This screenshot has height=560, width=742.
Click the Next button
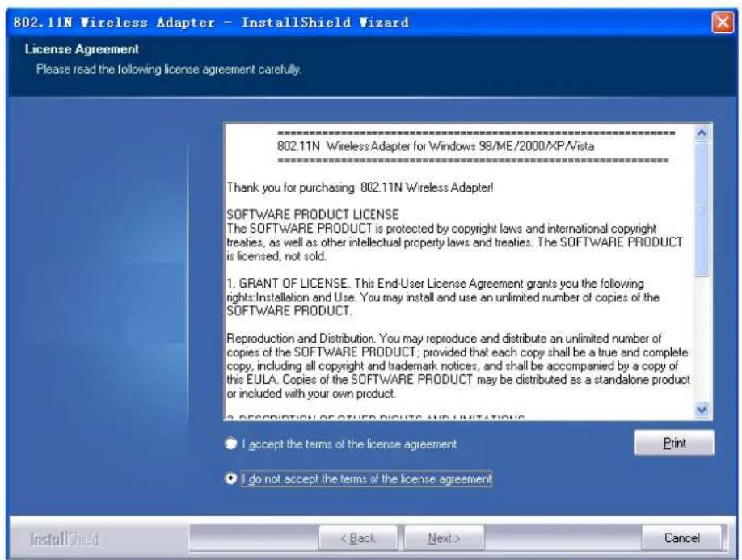point(444,538)
